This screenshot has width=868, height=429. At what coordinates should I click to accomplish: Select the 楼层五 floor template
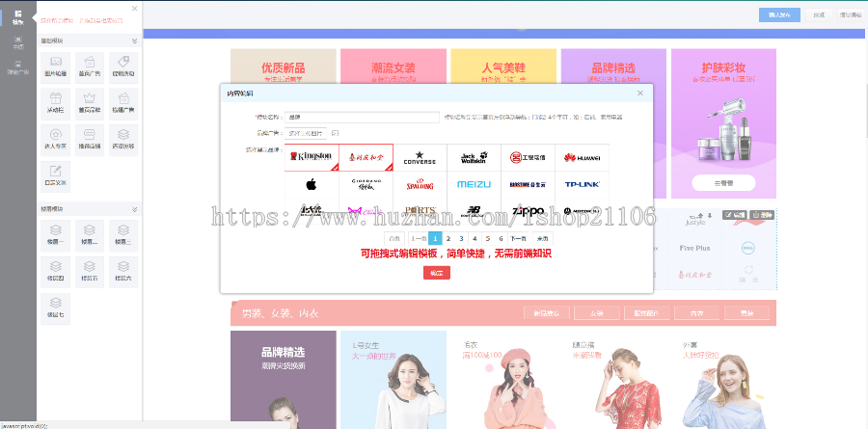(x=89, y=272)
